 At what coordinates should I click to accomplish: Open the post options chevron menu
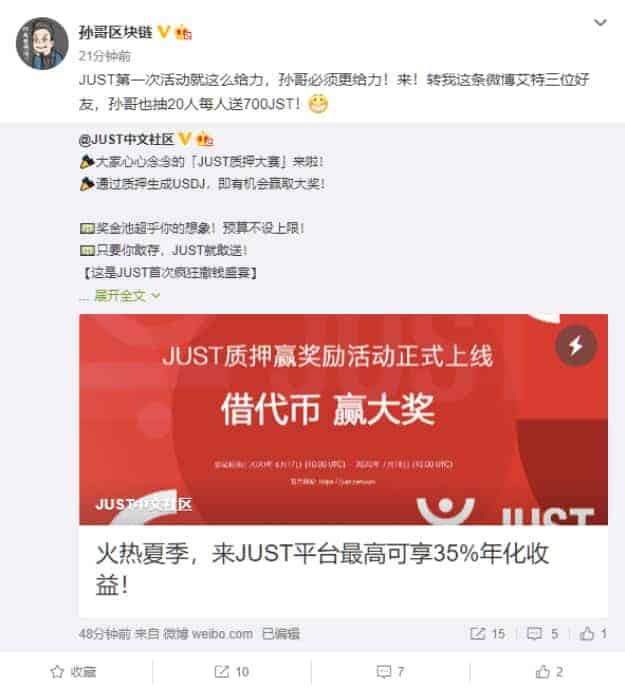[x=600, y=22]
